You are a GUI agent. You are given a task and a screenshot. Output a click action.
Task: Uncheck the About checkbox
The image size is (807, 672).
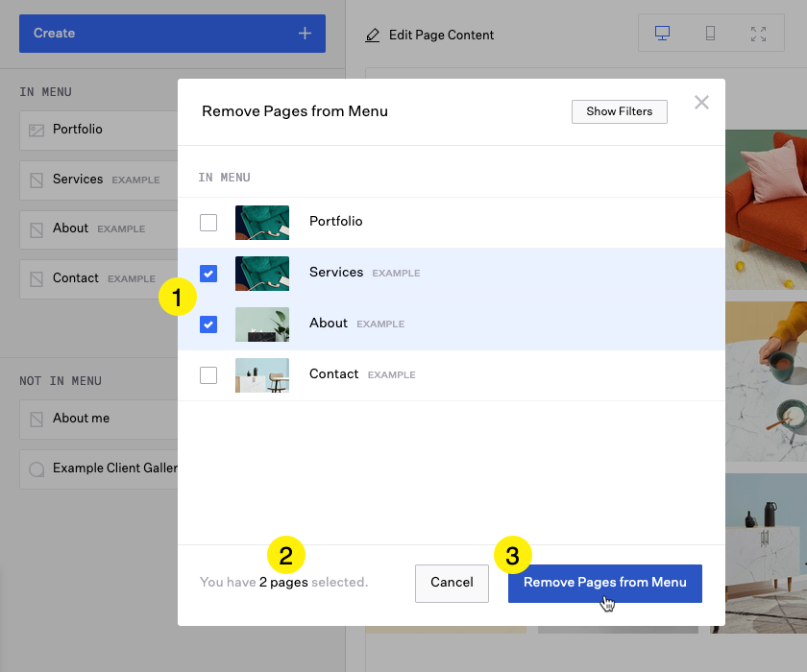pyautogui.click(x=208, y=324)
